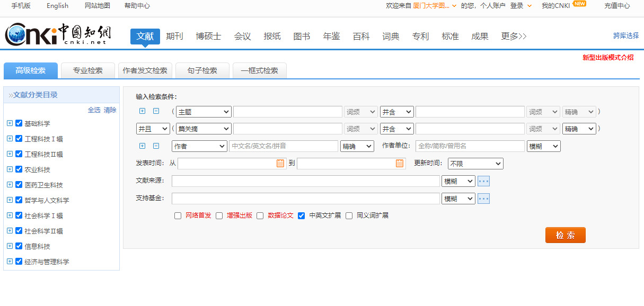Switch to the 专业检索 tab

coord(87,70)
